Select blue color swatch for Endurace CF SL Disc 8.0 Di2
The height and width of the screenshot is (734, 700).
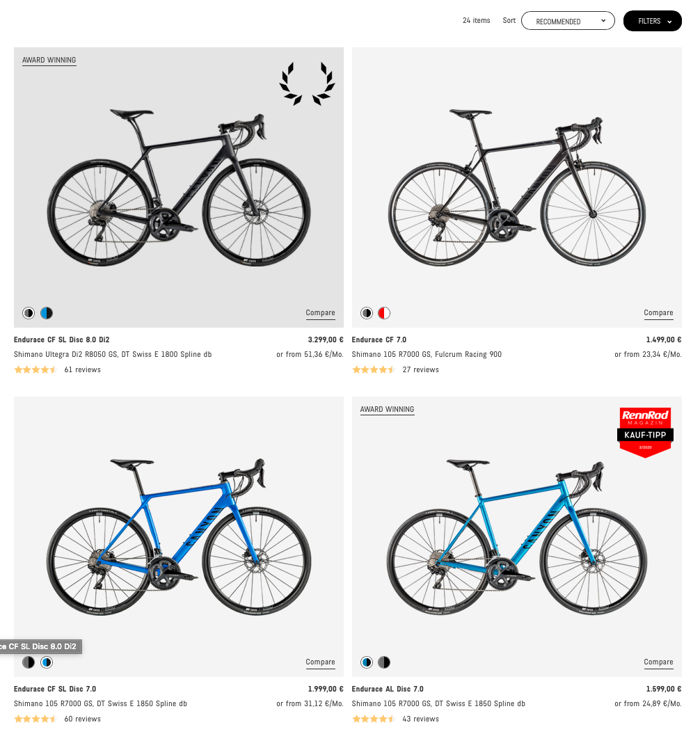coord(47,313)
